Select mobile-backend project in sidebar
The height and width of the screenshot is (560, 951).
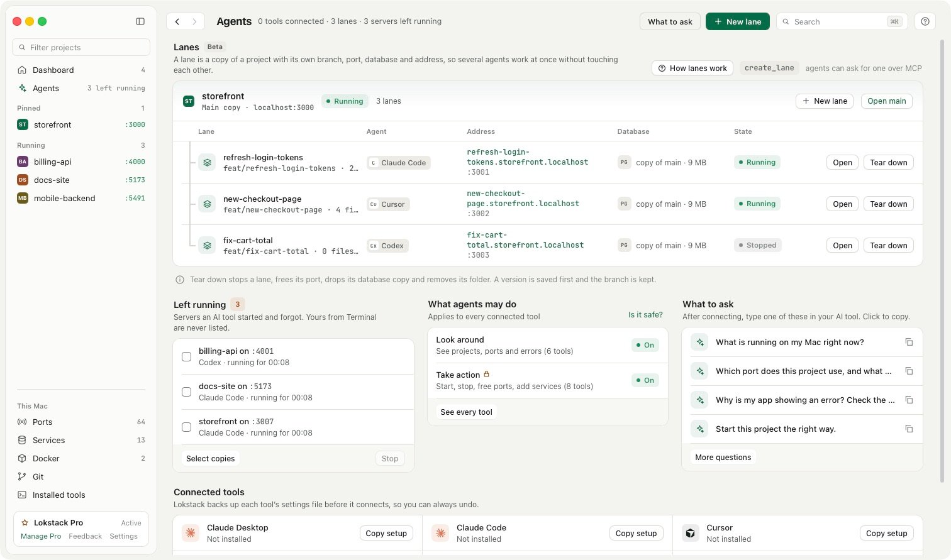[81, 198]
